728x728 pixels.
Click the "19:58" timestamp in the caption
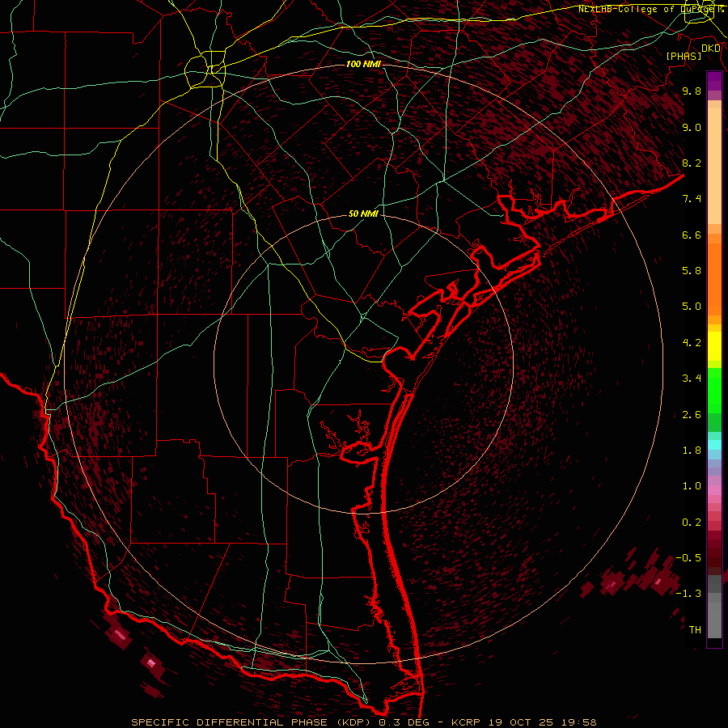[x=578, y=722]
